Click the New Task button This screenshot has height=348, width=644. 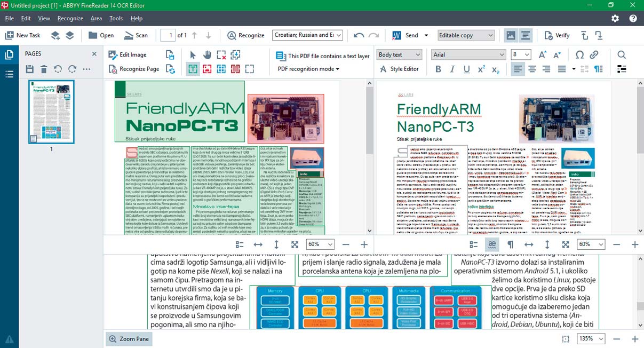(23, 35)
